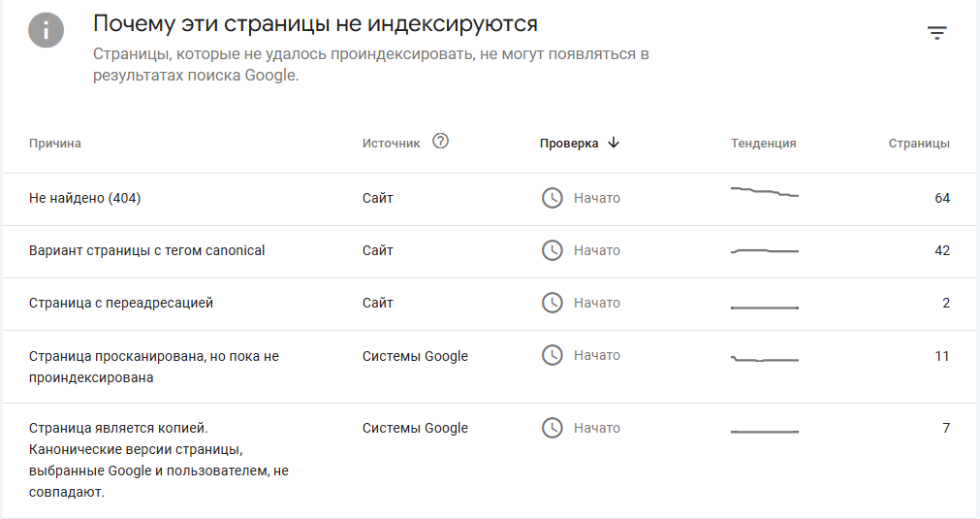Click Начато status in the Не найдено (404) row
This screenshot has height=519, width=980.
click(x=597, y=198)
